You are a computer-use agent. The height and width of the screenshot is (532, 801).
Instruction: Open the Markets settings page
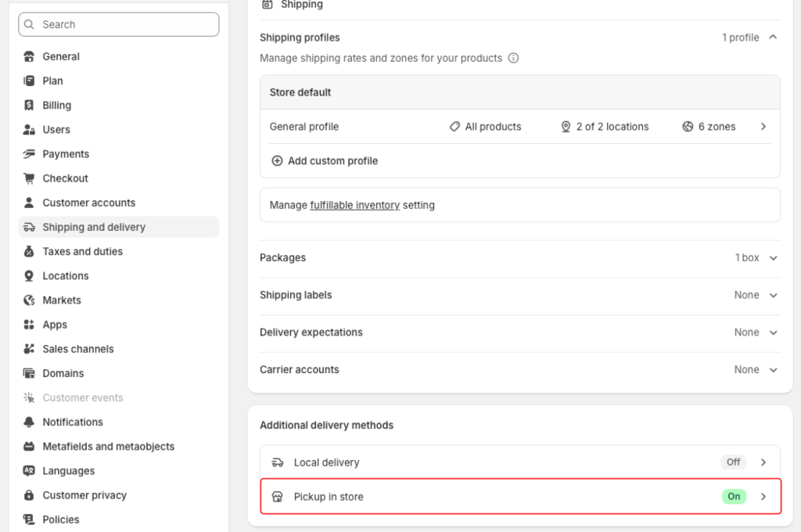coord(62,300)
